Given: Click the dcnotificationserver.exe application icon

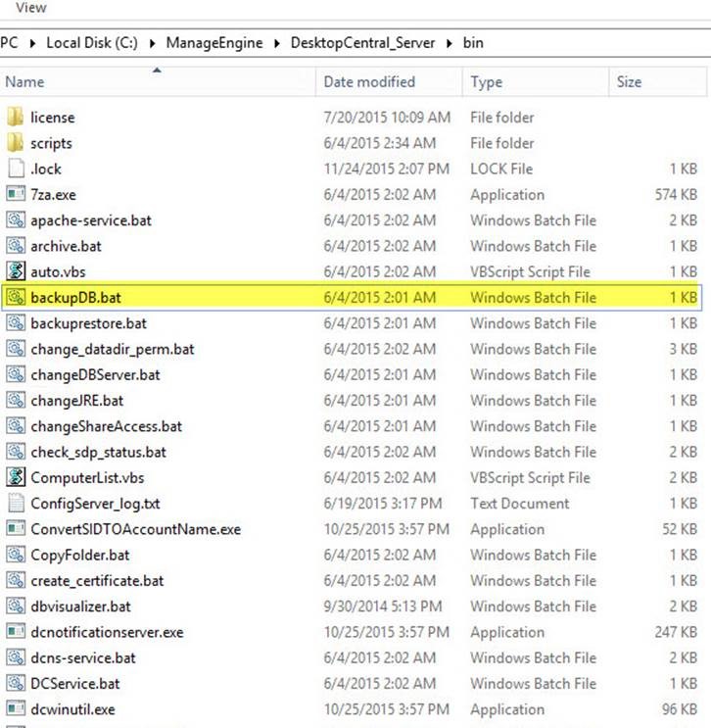Looking at the screenshot, I should (x=16, y=632).
